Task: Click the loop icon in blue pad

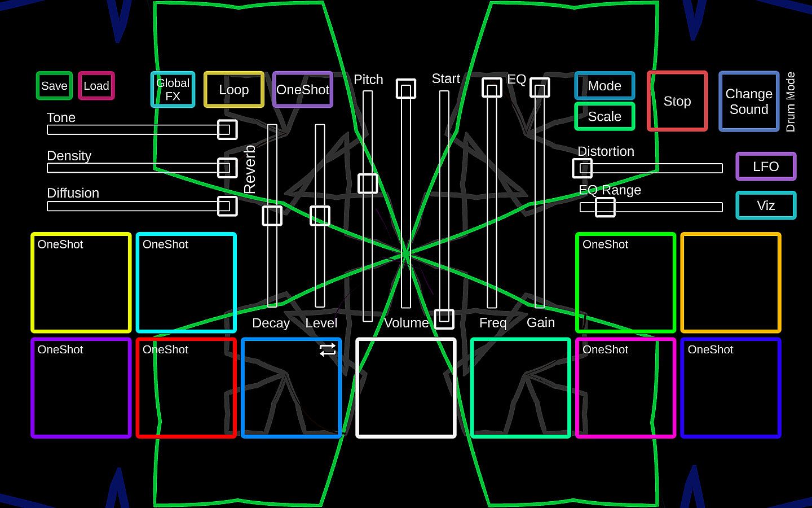Action: (328, 349)
